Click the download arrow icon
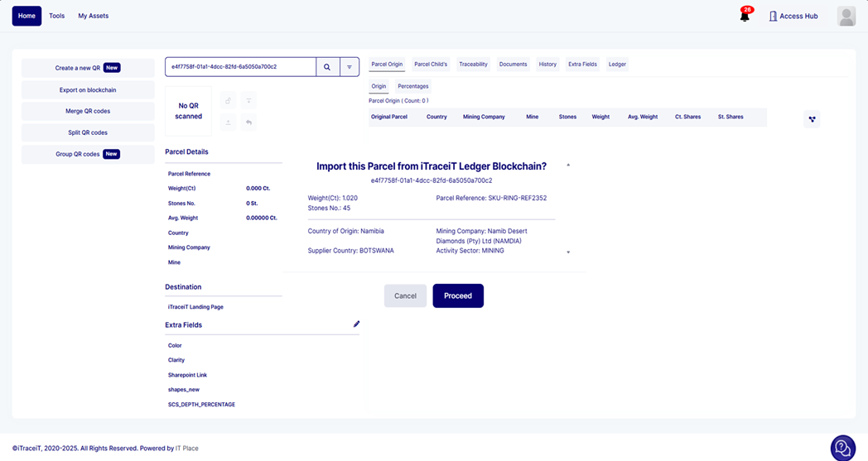The width and height of the screenshot is (868, 461). pyautogui.click(x=248, y=101)
